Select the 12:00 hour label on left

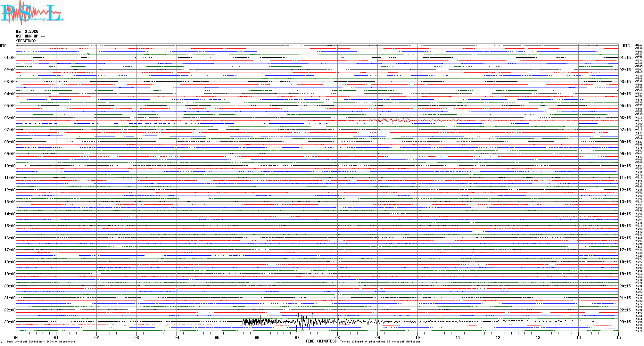coord(10,190)
